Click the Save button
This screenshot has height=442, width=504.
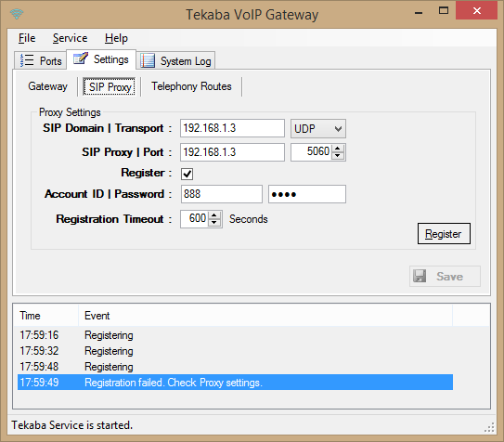pos(445,276)
